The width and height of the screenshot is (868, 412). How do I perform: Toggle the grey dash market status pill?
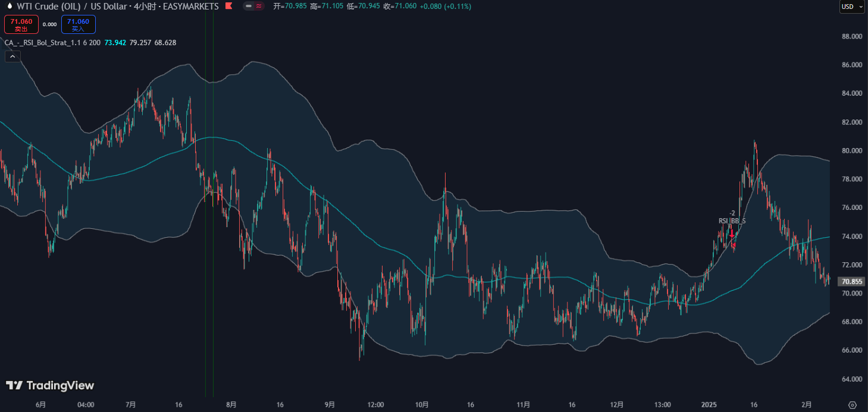click(248, 7)
